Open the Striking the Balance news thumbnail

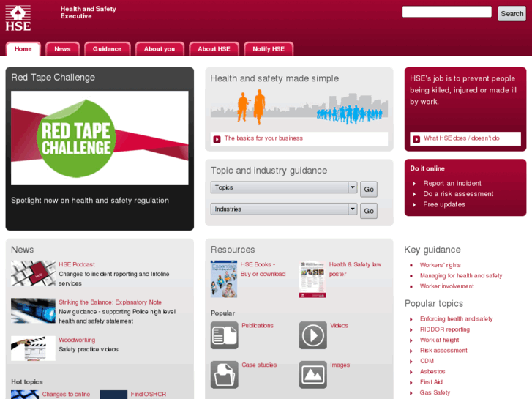33,310
